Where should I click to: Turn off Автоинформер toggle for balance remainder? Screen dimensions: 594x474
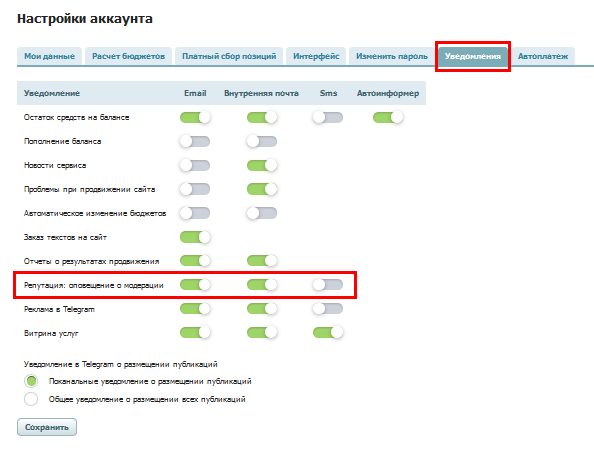(388, 117)
